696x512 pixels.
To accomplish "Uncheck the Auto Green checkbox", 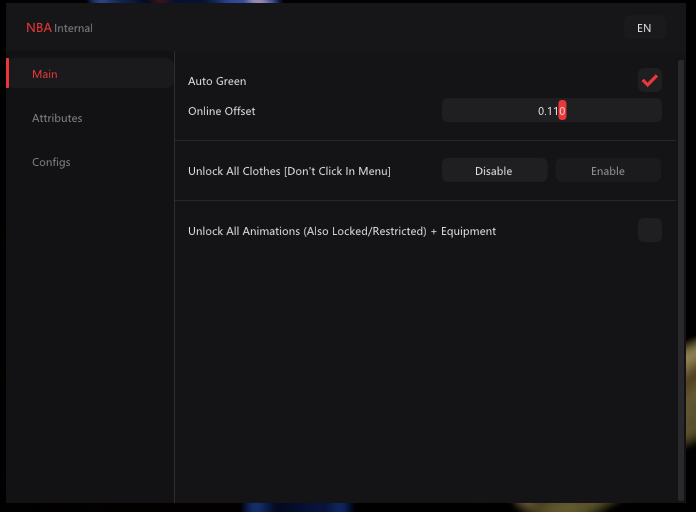I will (650, 80).
